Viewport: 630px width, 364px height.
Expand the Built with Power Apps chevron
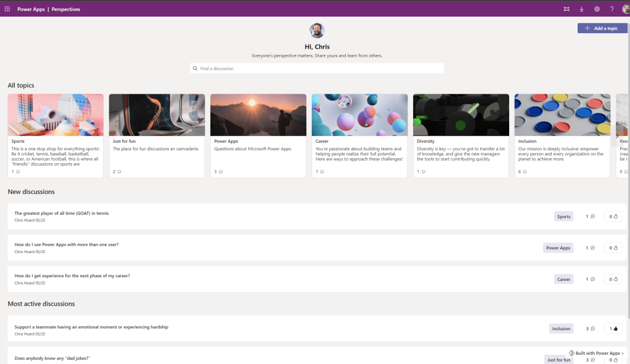(623, 354)
